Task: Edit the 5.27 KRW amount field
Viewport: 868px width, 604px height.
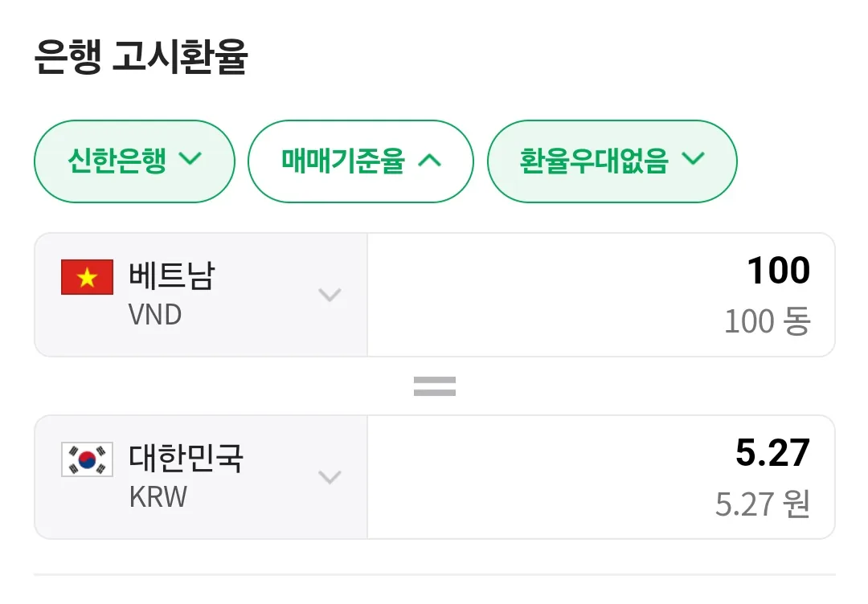Action: coord(601,477)
